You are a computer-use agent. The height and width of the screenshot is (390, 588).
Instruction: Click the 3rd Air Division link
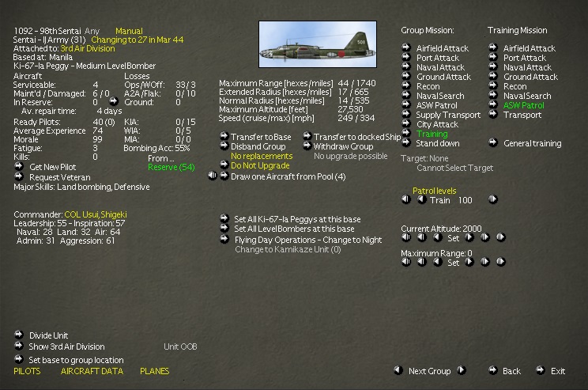(x=88, y=48)
